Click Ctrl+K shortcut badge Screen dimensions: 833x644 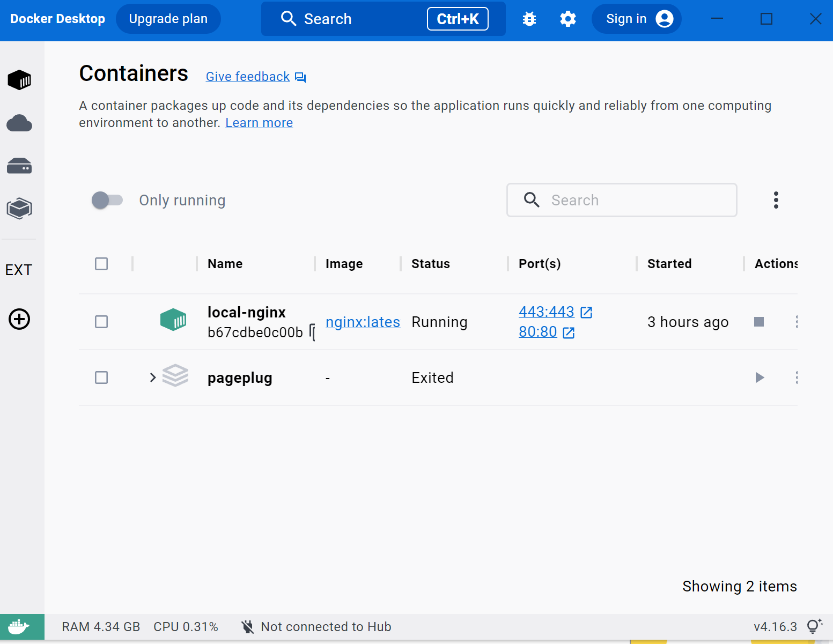[x=458, y=19]
